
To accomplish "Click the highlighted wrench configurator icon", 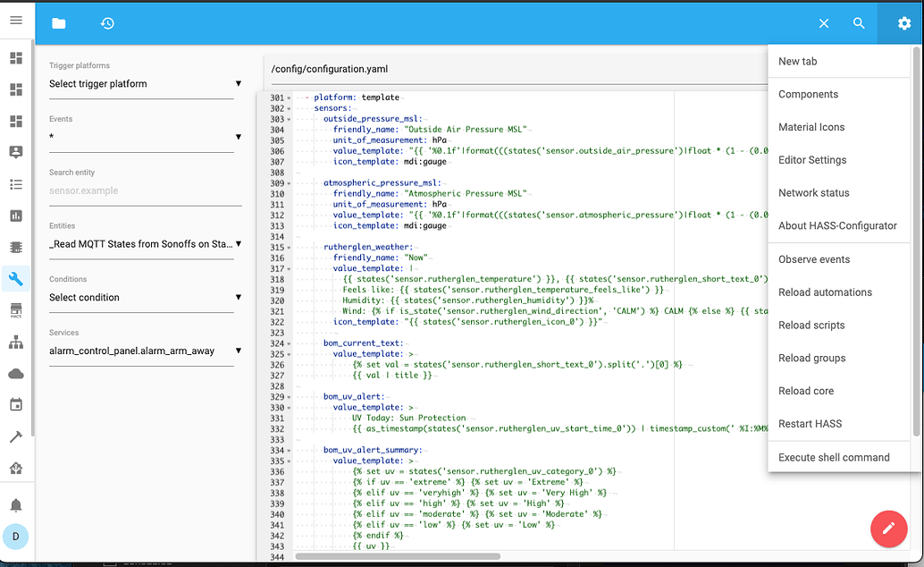I will click(x=15, y=279).
